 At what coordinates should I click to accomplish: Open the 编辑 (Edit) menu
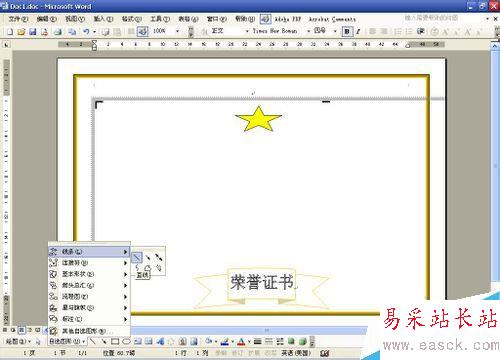(x=47, y=19)
